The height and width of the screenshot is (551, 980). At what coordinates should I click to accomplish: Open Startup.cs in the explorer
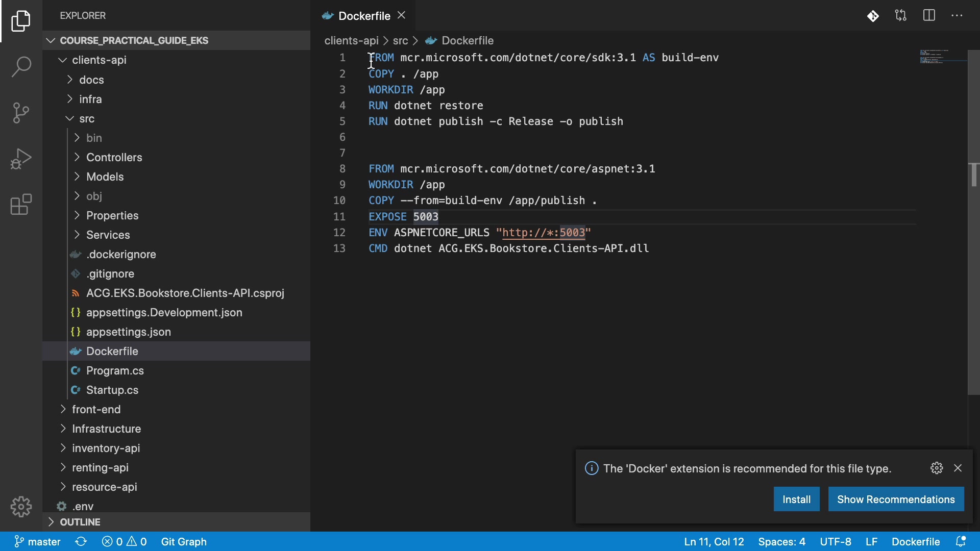point(112,390)
